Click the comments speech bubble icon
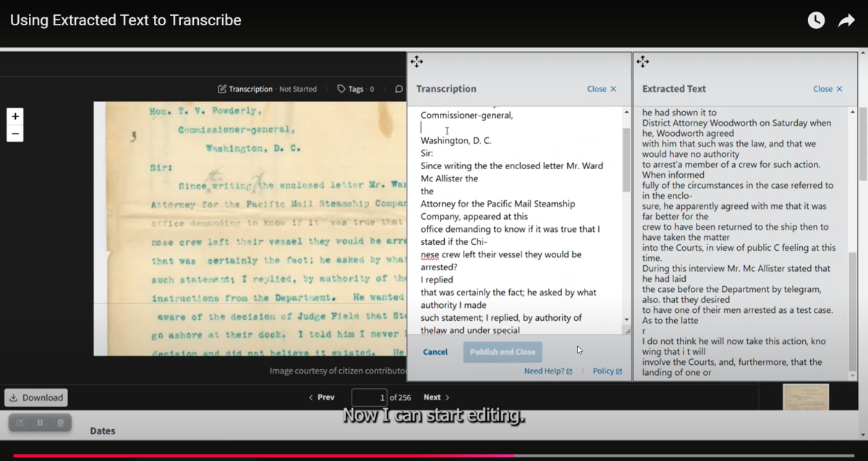Screen dimensions: 868x461 [399, 89]
